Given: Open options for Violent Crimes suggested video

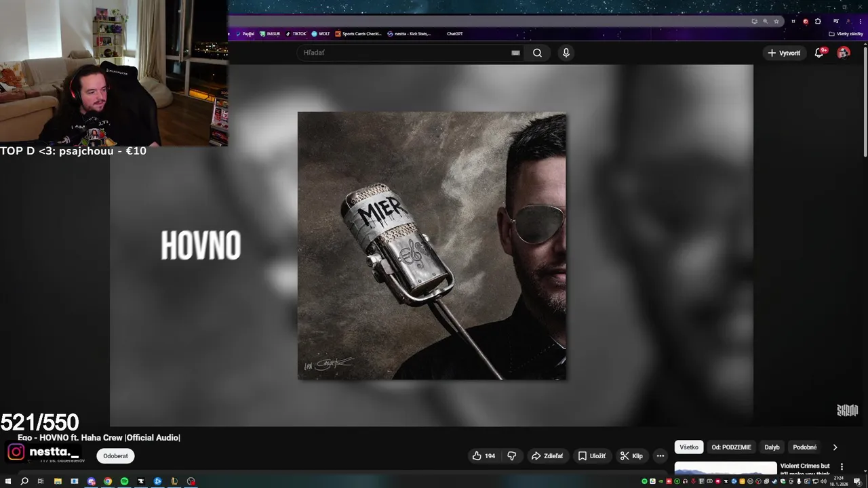Looking at the screenshot, I should pyautogui.click(x=842, y=466).
